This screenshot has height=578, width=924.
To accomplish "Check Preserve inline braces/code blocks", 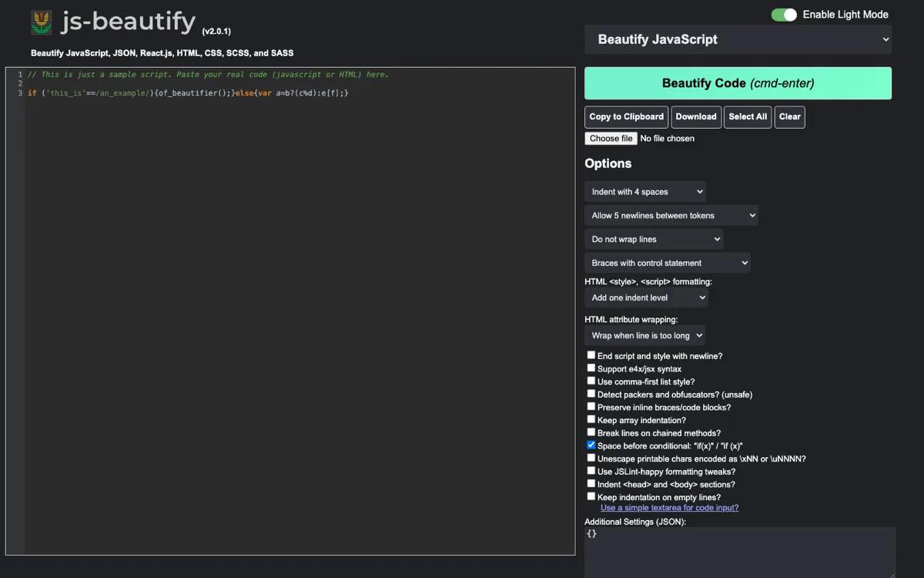I will pos(591,407).
